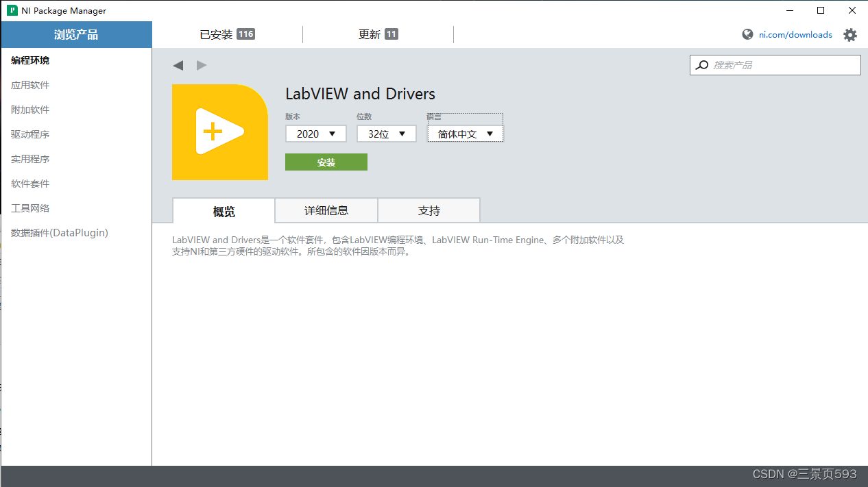The height and width of the screenshot is (487, 868).
Task: Open the 位数 dropdown showing 32位
Action: [x=386, y=134]
